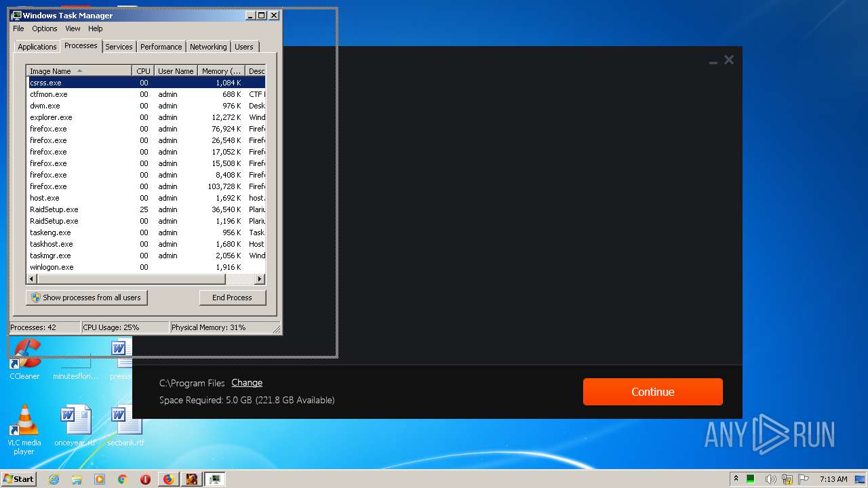Show hidden tray icons arrow
Screen dimensions: 868x488
tap(736, 479)
